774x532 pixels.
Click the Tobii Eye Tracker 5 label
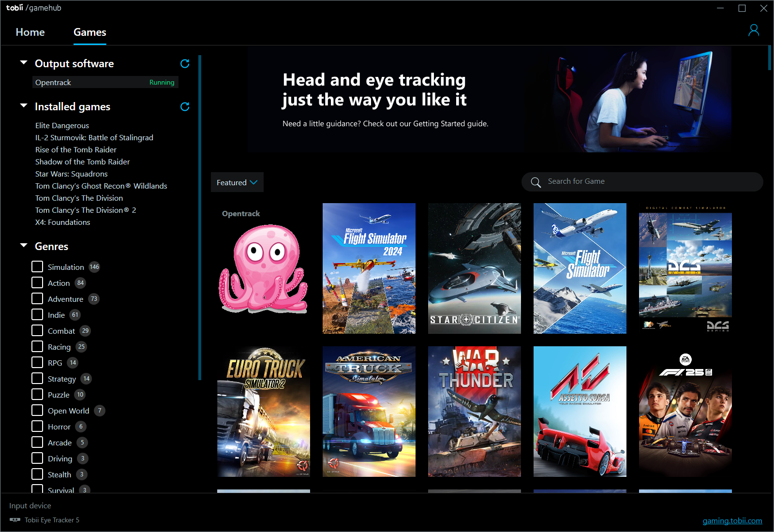point(52,520)
